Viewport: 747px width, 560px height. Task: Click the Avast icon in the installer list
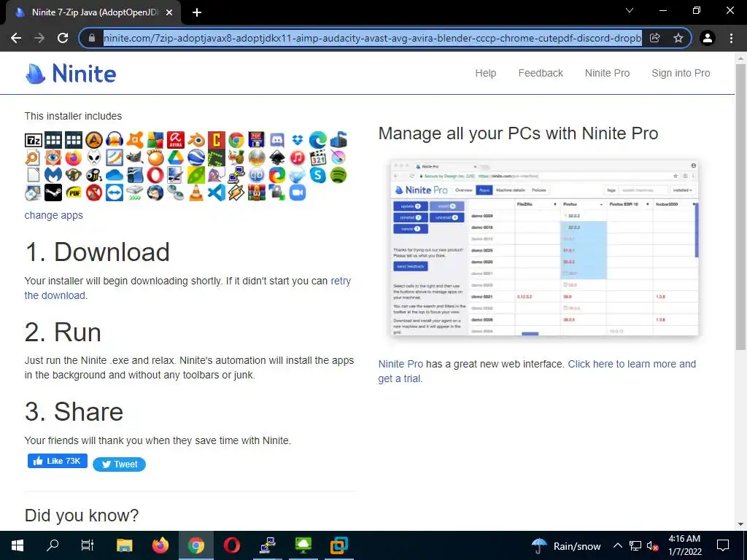(x=135, y=140)
